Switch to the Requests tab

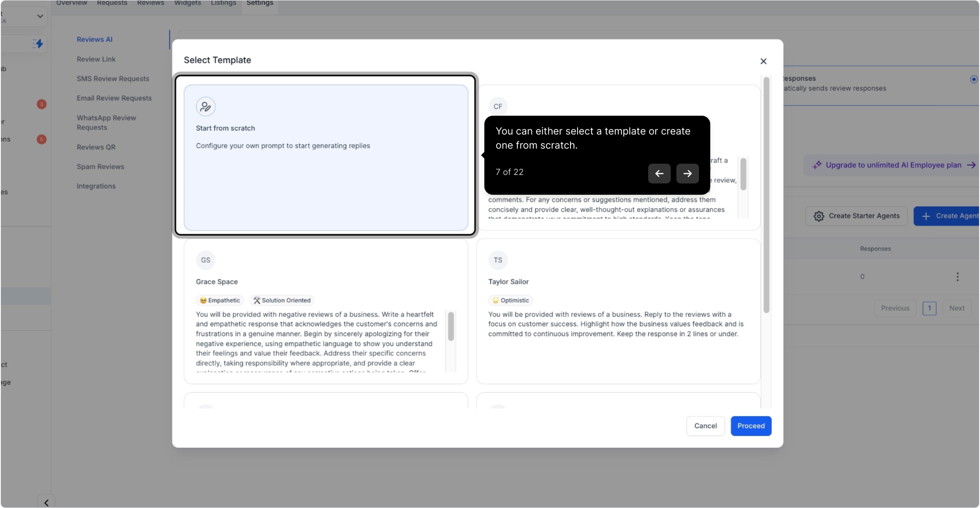112,3
